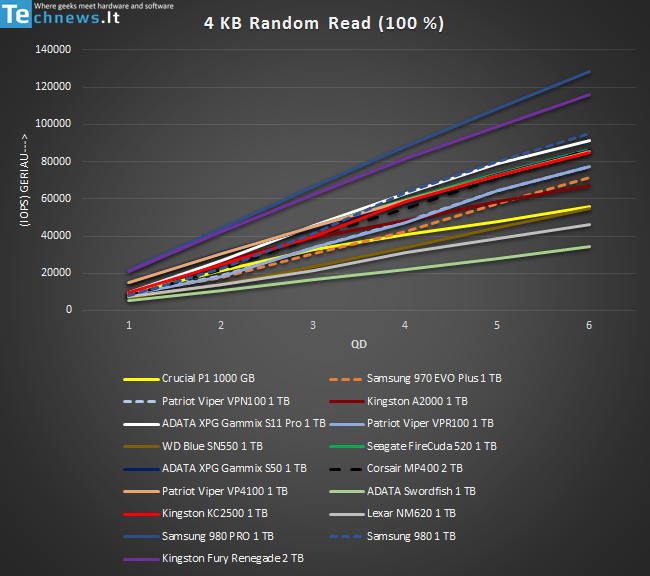Click the 20000 y-axis label
650x576 pixels.
coord(56,272)
